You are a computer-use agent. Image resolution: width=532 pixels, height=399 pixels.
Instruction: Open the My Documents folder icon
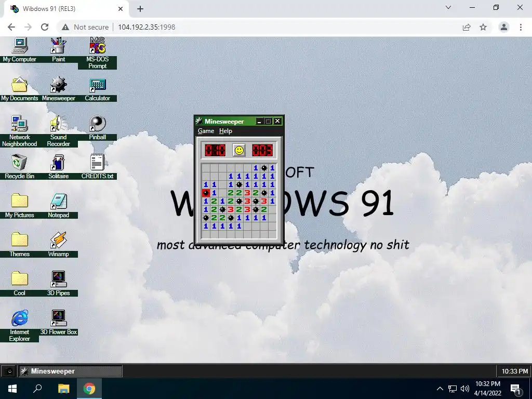click(x=19, y=89)
